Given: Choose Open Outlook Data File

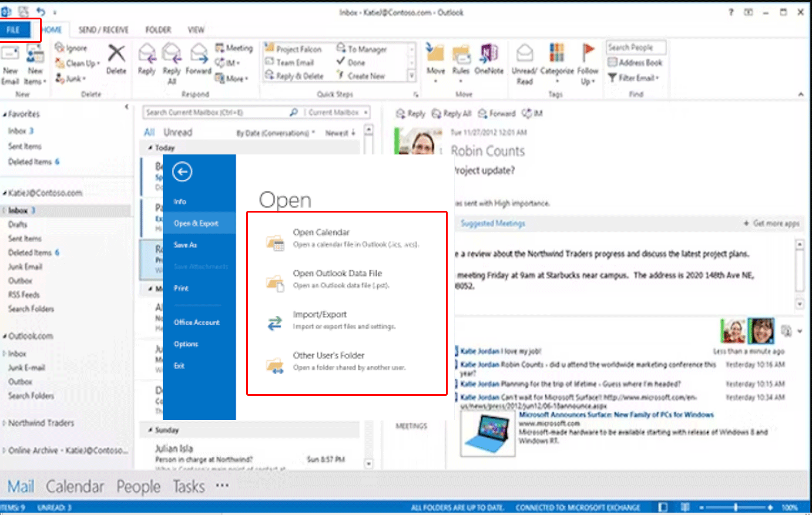Looking at the screenshot, I should [x=337, y=274].
